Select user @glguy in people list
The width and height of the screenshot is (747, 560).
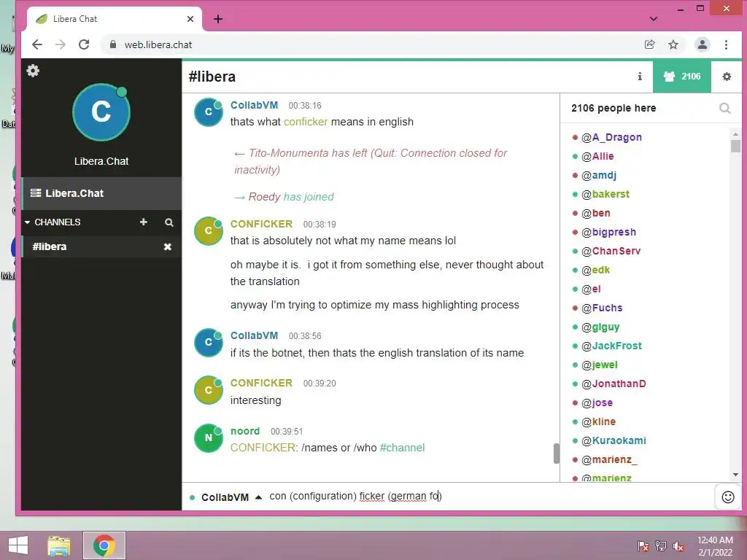[600, 327]
